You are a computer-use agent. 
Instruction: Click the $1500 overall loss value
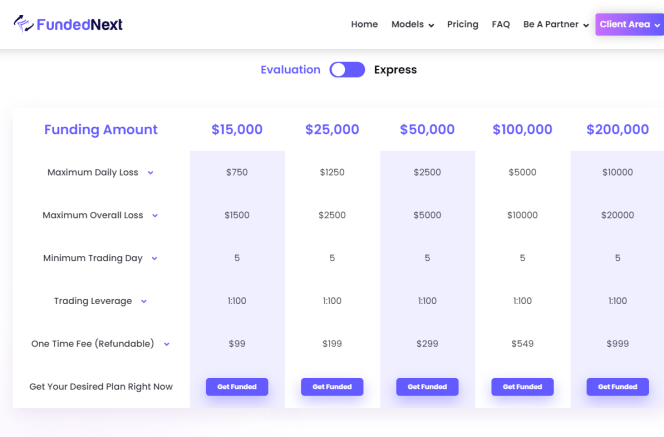click(237, 215)
